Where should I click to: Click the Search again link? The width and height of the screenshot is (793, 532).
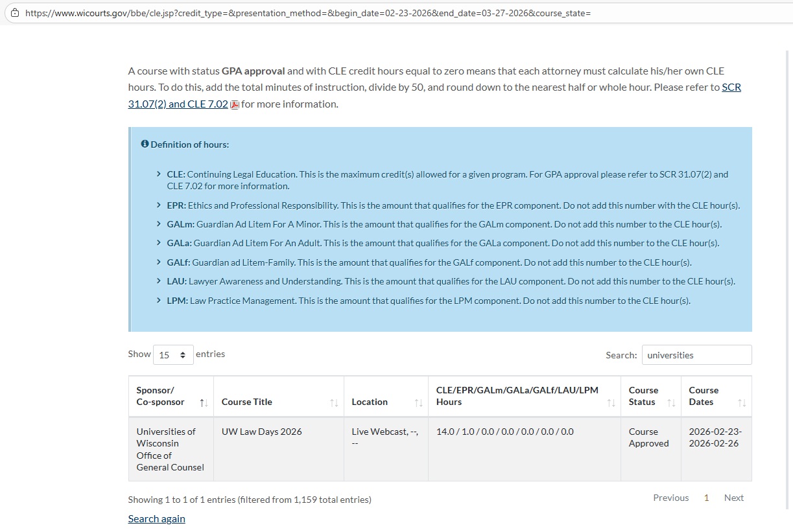click(156, 518)
